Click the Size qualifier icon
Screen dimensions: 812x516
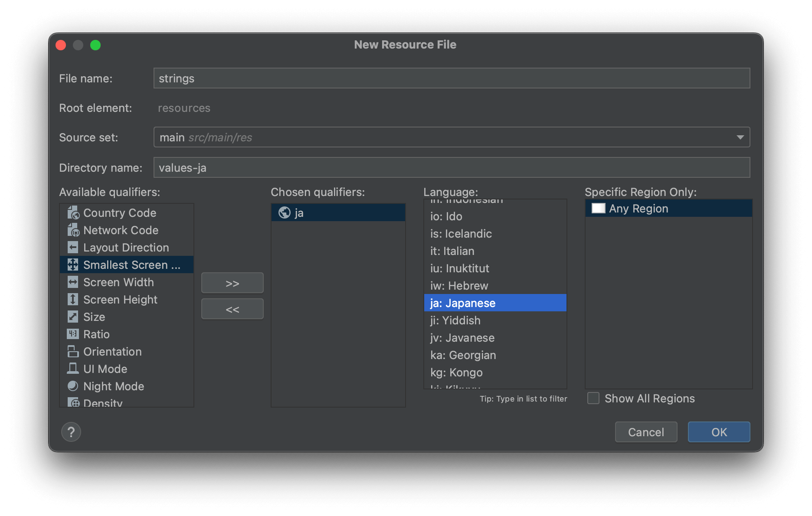(73, 317)
